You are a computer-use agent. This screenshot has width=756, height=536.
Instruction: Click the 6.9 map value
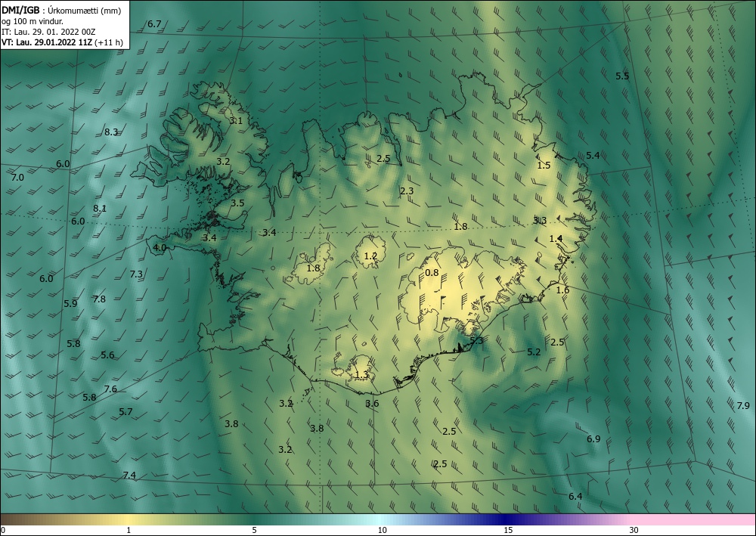point(593,439)
